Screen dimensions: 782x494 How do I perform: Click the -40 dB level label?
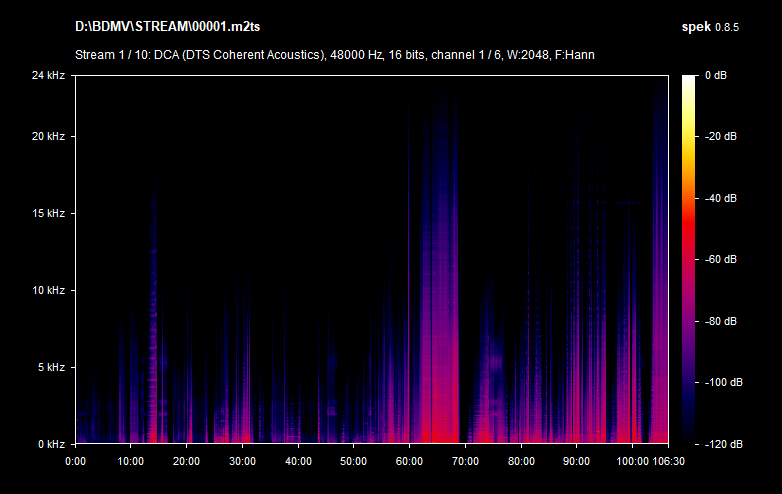pos(720,199)
